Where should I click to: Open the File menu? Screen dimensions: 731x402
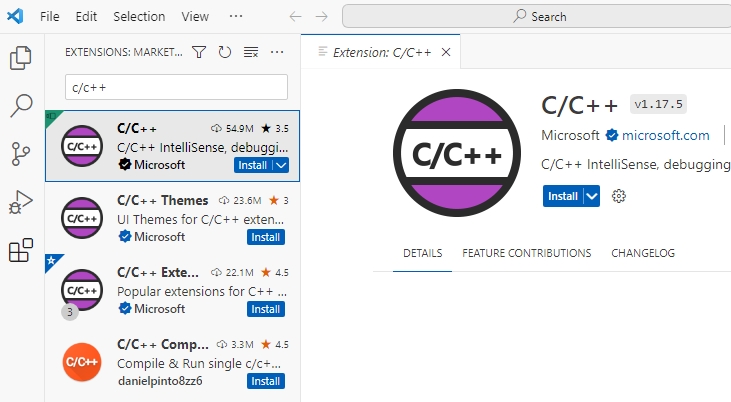[x=49, y=16]
